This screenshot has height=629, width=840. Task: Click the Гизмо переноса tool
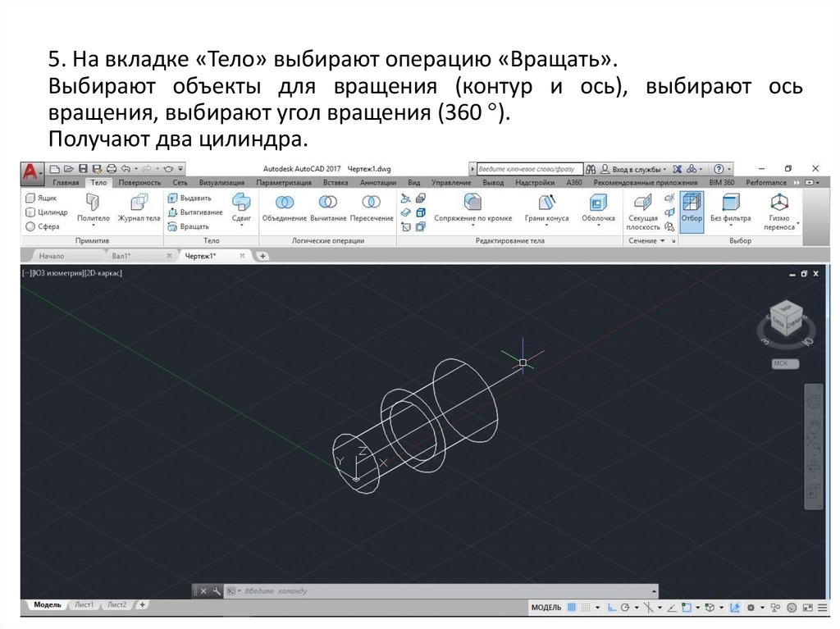coord(779,212)
